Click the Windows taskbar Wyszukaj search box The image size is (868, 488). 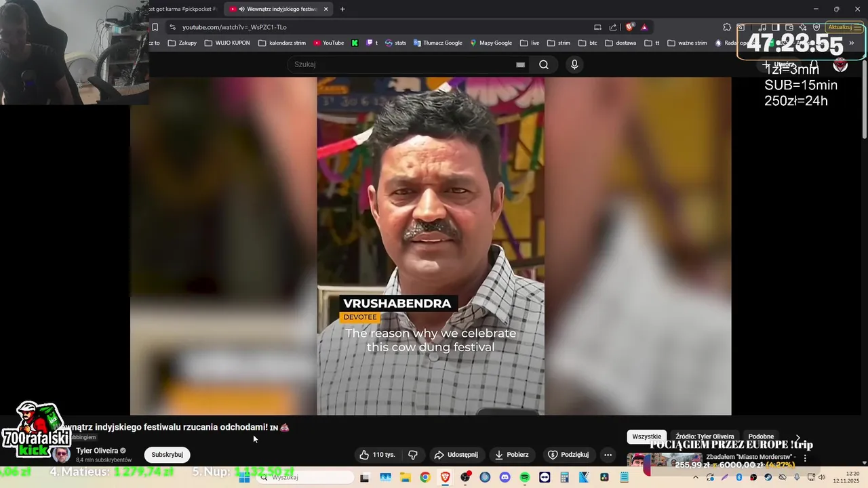305,477
